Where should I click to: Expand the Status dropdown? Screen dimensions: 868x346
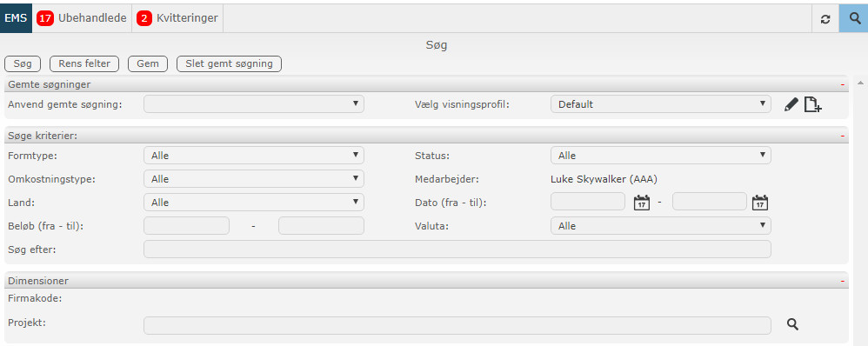(x=660, y=156)
